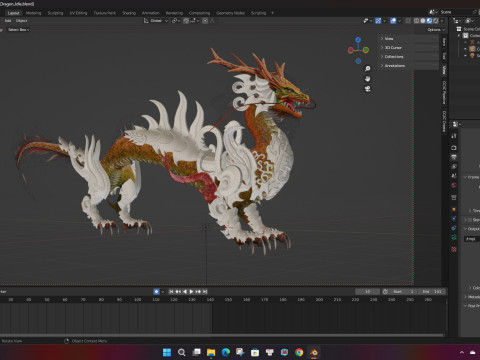Open the taskbar Search magnifier
Screen dimensions: 480x360
[x=182, y=352]
